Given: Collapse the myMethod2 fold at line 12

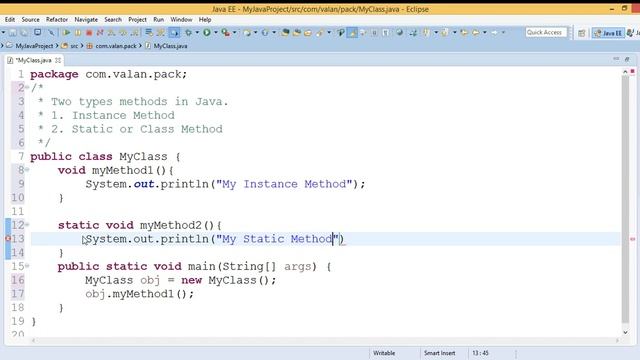Looking at the screenshot, I should (x=27, y=224).
